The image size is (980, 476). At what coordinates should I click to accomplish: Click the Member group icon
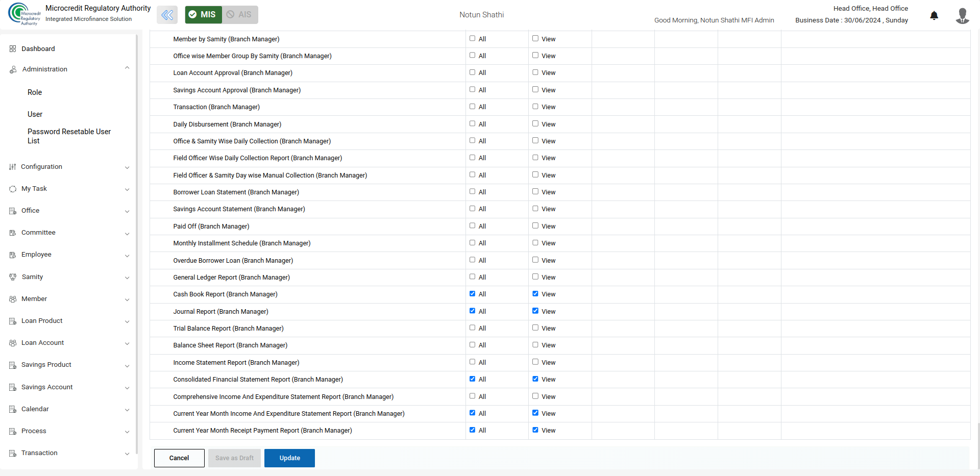click(x=13, y=299)
